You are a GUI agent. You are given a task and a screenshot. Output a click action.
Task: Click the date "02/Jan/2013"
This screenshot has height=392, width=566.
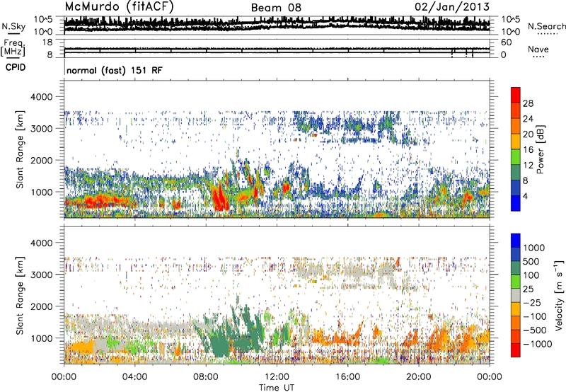(452, 6)
